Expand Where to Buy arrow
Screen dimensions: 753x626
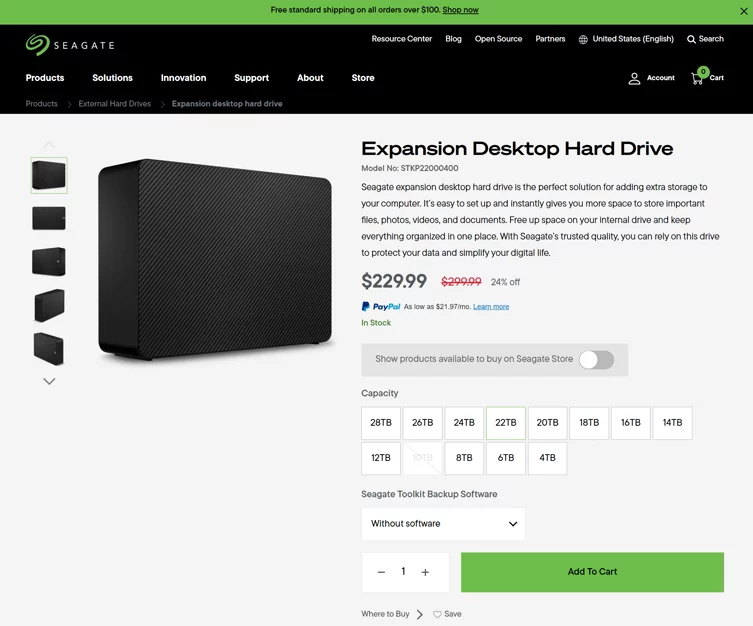pos(420,614)
